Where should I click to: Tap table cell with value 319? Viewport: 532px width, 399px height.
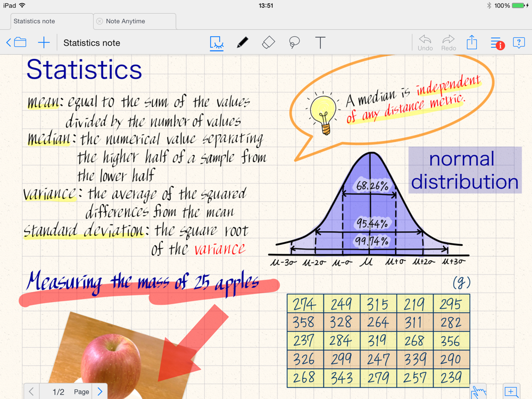tap(378, 340)
